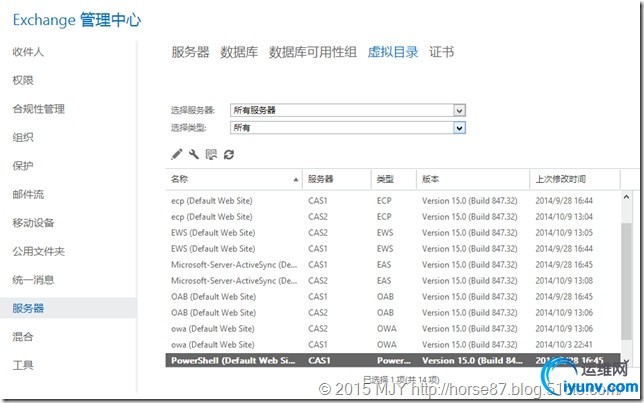644x403 pixels.
Task: Select Microsoft-Server-ActiveSync row dated 2014/10/9 13:08
Action: [393, 281]
